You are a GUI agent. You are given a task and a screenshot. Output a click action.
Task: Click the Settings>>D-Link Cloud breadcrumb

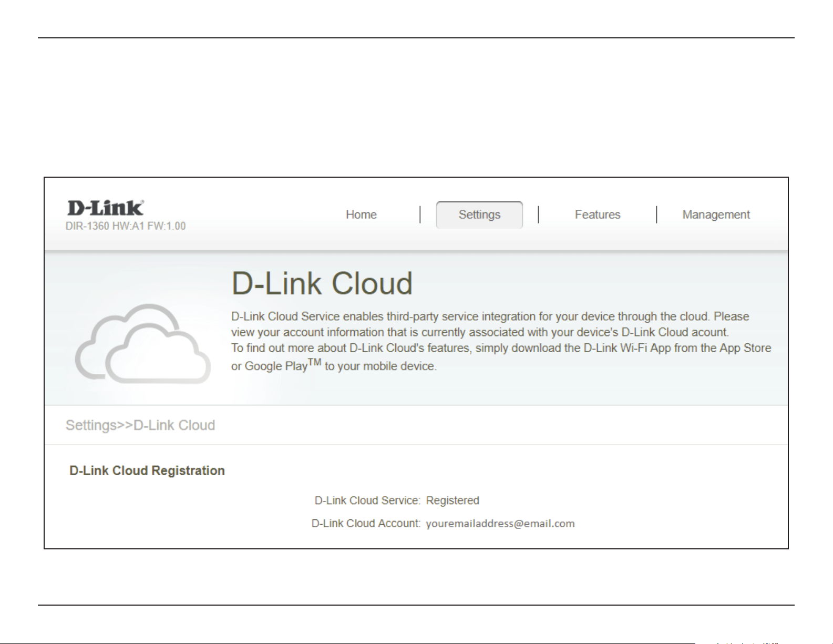pyautogui.click(x=140, y=425)
